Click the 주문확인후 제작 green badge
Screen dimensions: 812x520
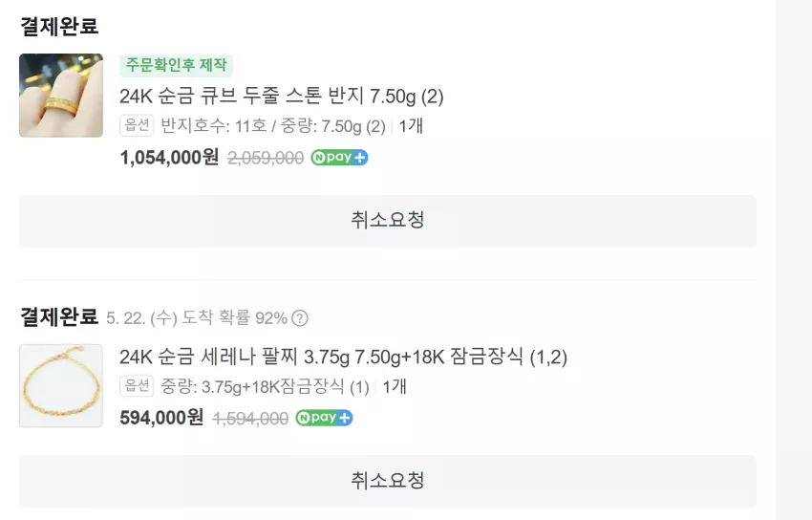(176, 65)
